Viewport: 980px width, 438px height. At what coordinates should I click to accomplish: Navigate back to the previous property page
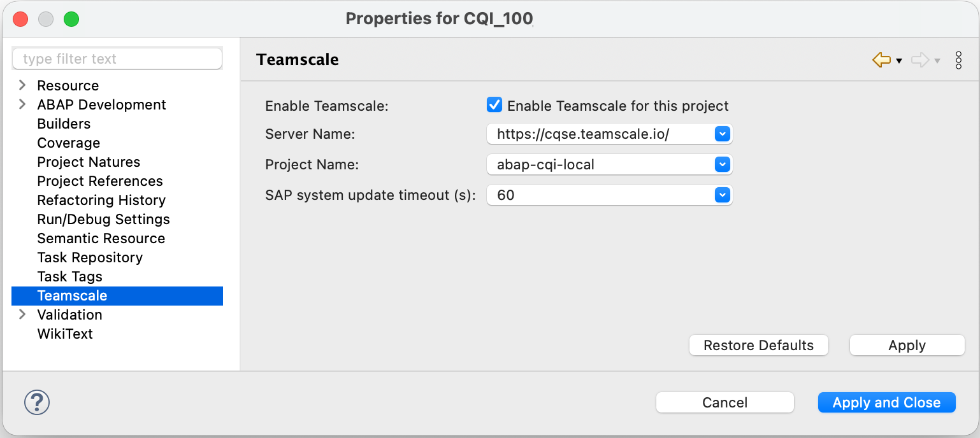pyautogui.click(x=881, y=59)
